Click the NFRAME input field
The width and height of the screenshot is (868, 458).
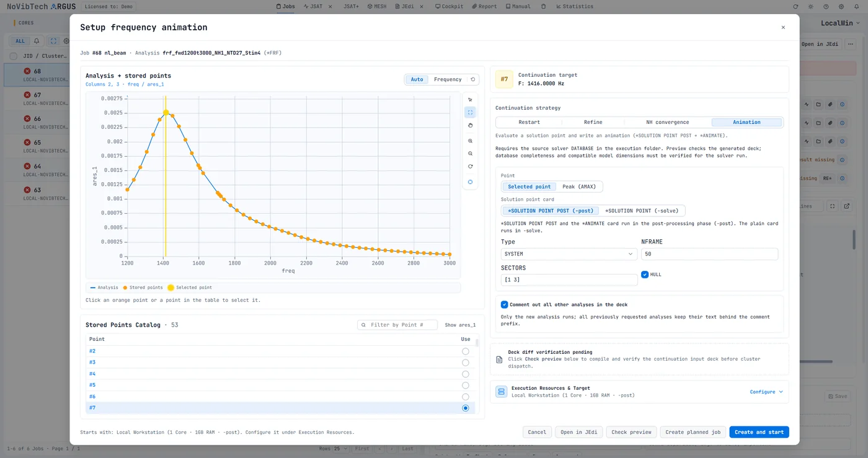click(x=709, y=254)
